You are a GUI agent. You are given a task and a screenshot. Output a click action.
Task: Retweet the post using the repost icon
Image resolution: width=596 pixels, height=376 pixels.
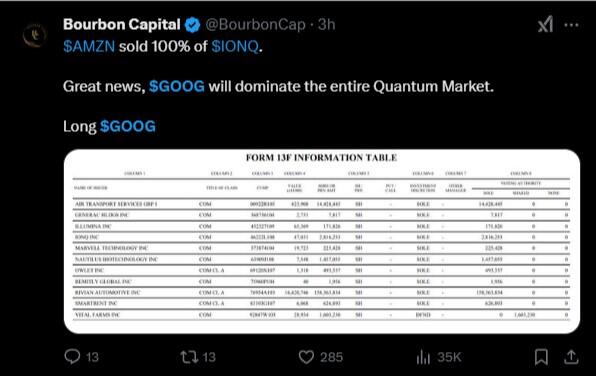tap(189, 357)
